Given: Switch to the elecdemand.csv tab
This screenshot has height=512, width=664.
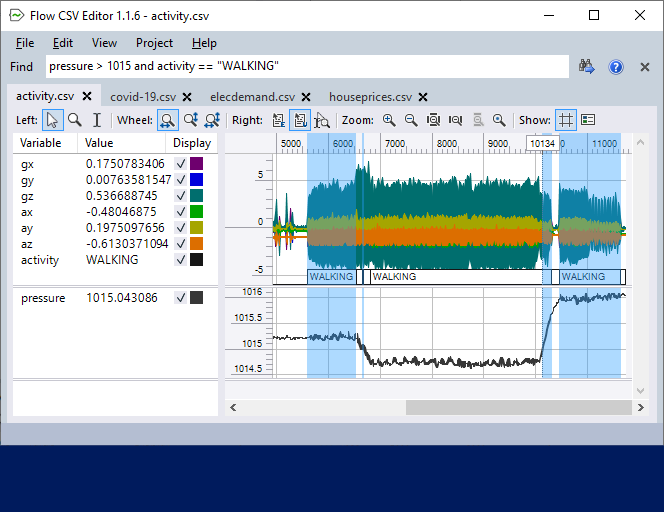Looking at the screenshot, I should (x=252, y=97).
